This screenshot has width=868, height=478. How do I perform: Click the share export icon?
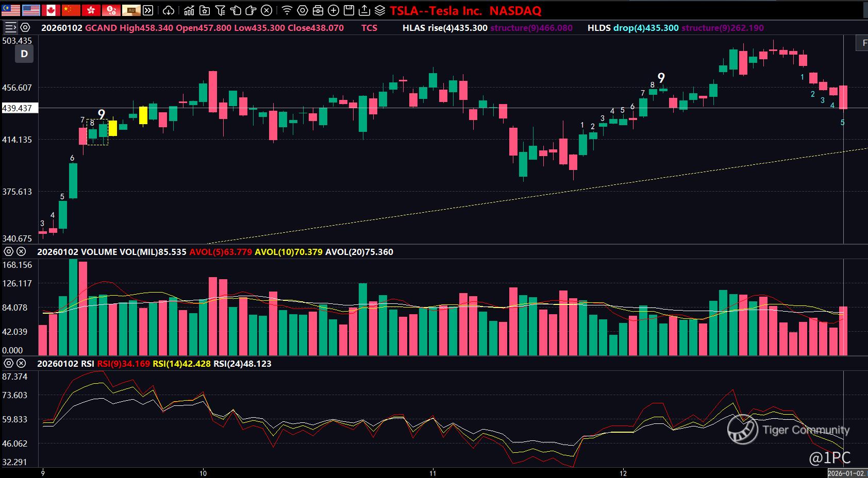(364, 10)
